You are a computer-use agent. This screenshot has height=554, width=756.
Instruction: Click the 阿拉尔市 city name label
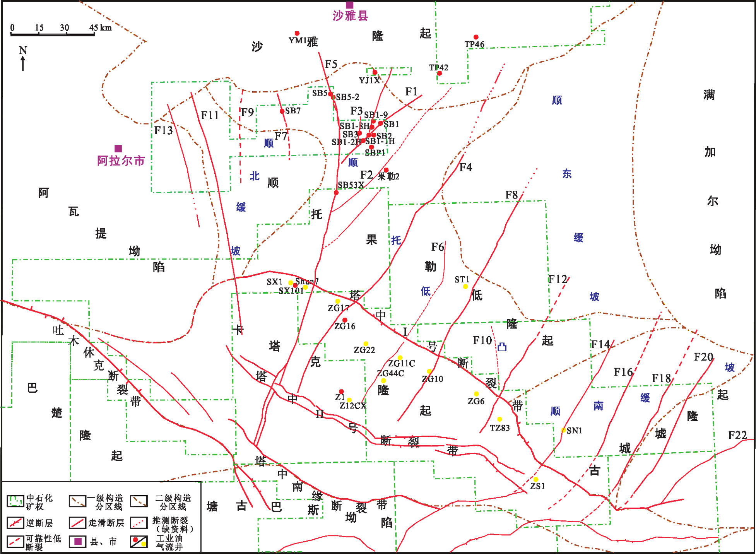pyautogui.click(x=121, y=161)
